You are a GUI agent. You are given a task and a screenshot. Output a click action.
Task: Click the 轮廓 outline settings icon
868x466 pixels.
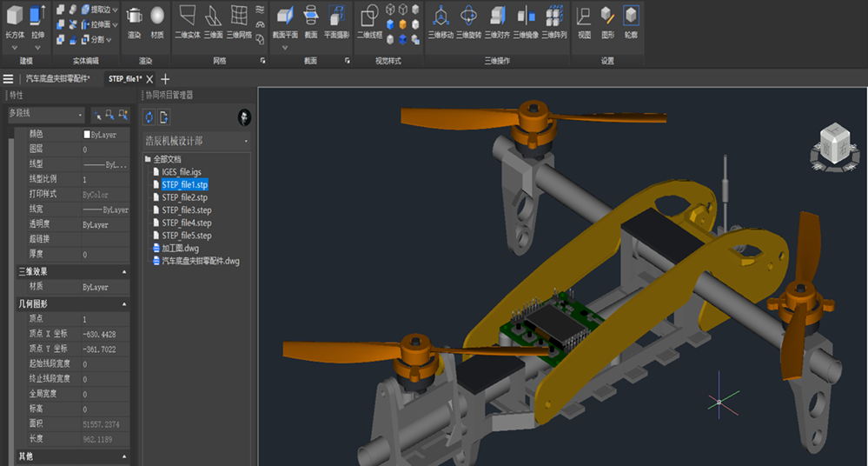pyautogui.click(x=631, y=21)
